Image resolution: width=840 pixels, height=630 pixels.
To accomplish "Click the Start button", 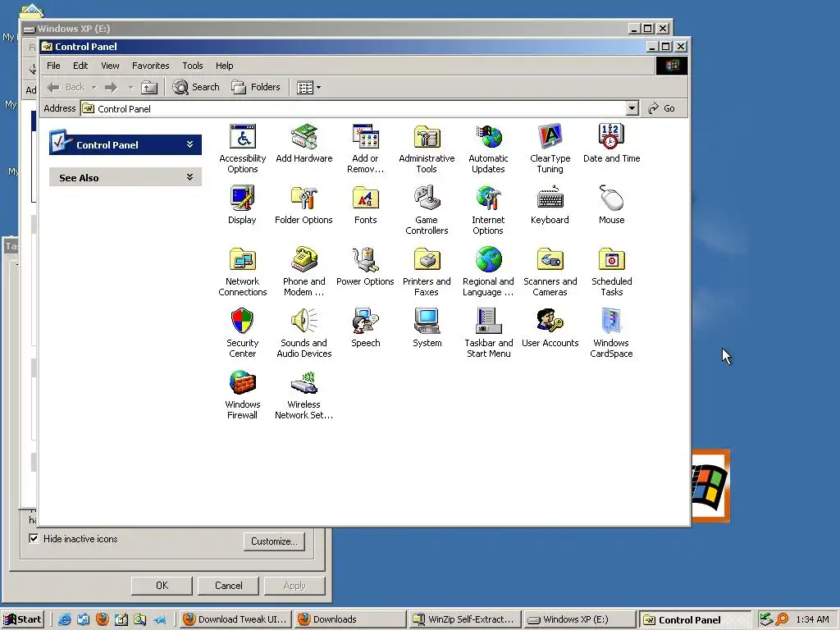I will [x=22, y=619].
